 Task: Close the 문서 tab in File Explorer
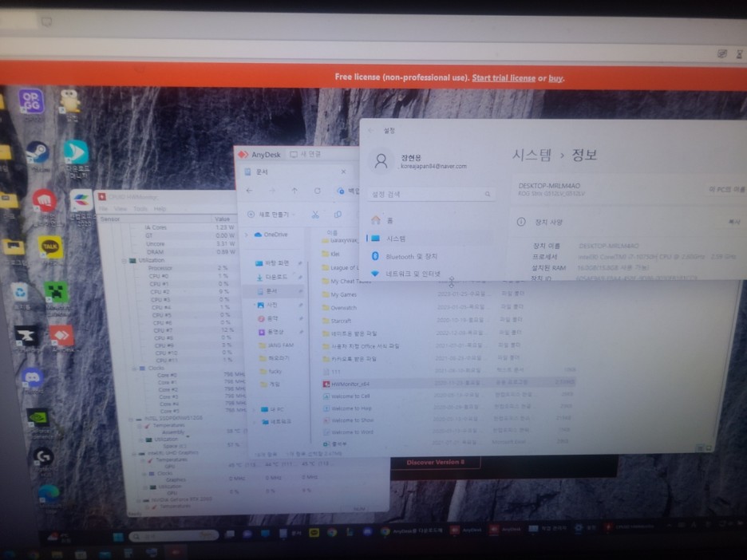[343, 172]
